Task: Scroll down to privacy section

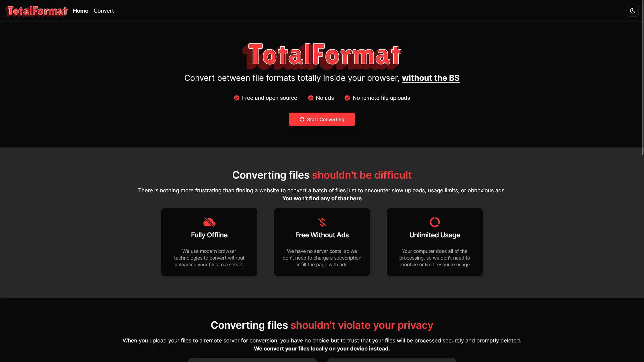Action: pyautogui.click(x=322, y=325)
